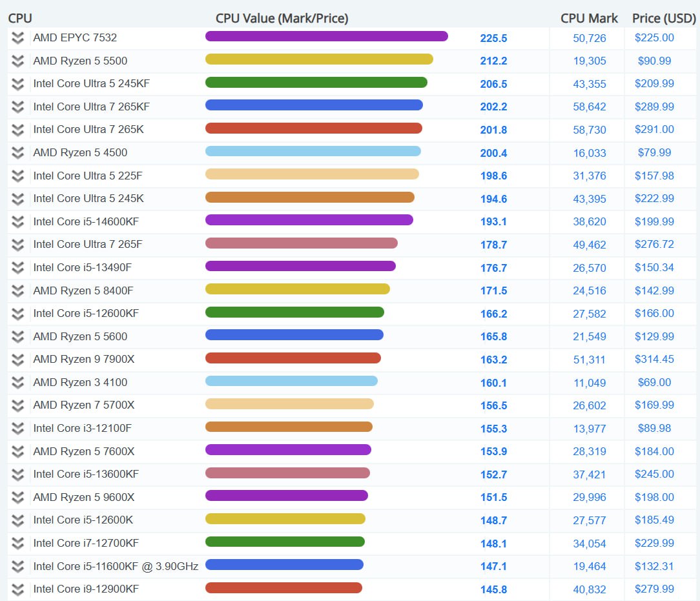This screenshot has height=601, width=700.
Task: Expand the Intel Core i5-12600K row
Action: [18, 520]
